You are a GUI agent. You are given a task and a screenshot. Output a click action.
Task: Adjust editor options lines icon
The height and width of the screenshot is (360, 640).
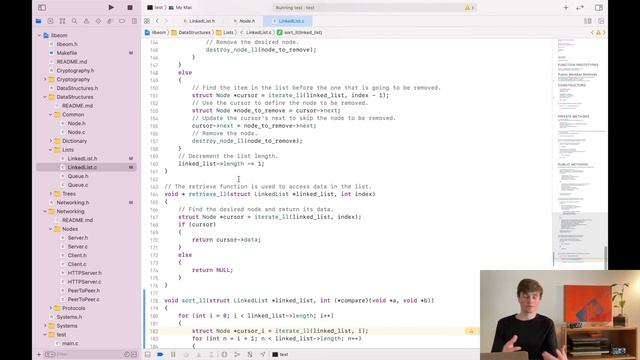tap(588, 21)
